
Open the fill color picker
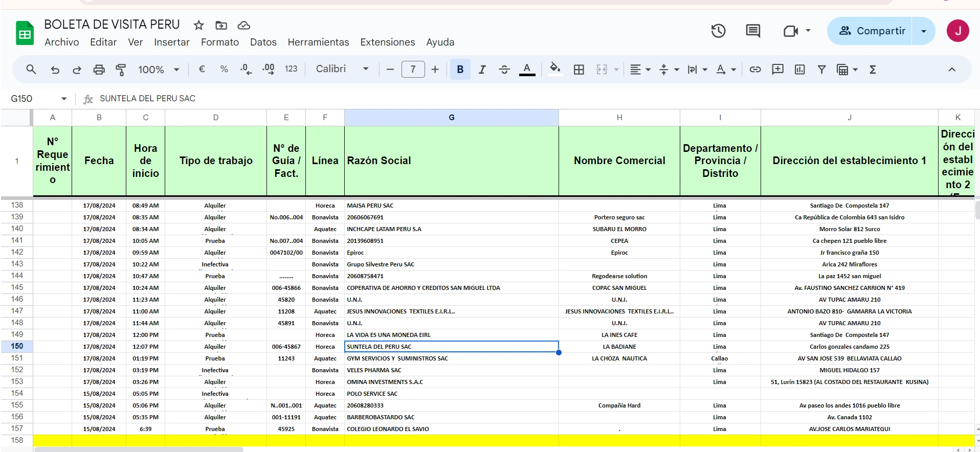[x=555, y=70]
